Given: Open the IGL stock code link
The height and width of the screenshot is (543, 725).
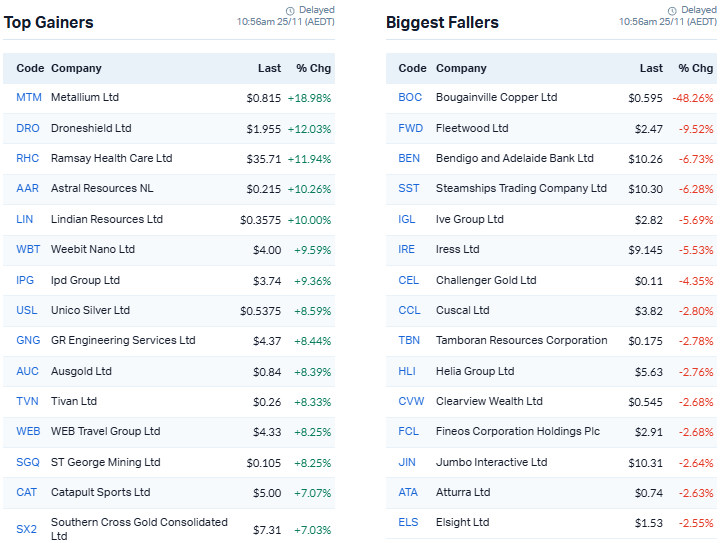Looking at the screenshot, I should click(x=407, y=219).
